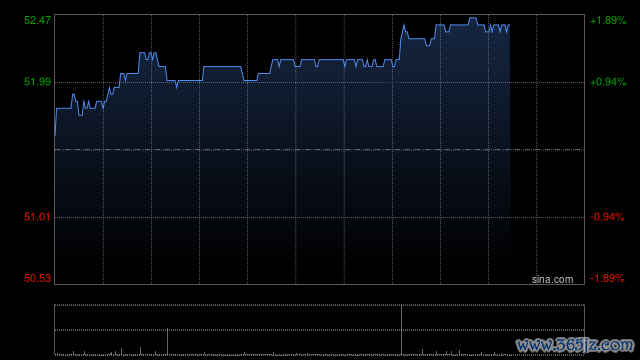This screenshot has width=640, height=360.
Task: Click the red 51.01 price label
Action: pos(37,217)
